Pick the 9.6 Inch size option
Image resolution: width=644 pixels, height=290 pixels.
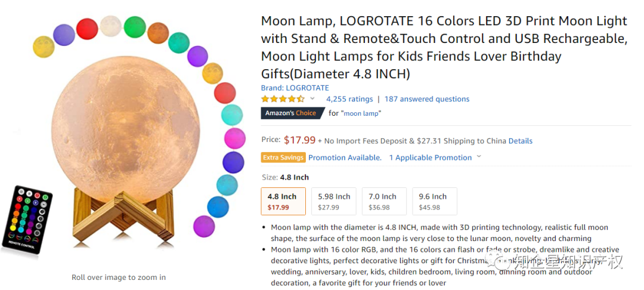(x=434, y=202)
